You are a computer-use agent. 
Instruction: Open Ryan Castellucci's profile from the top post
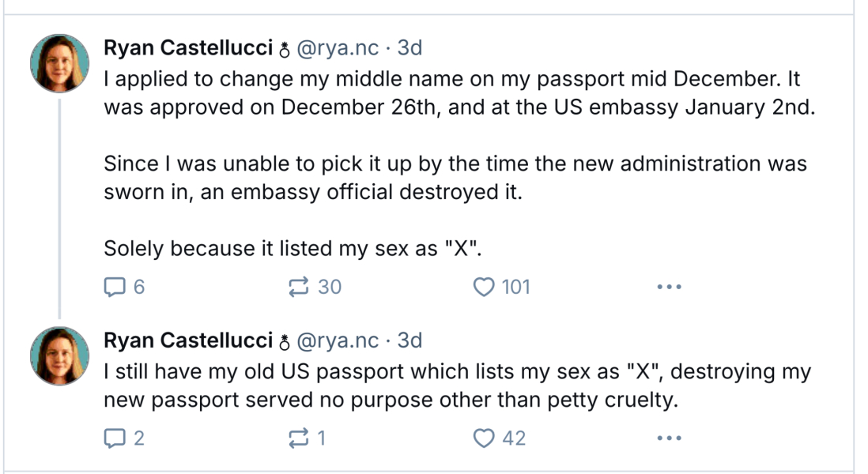[x=188, y=48]
